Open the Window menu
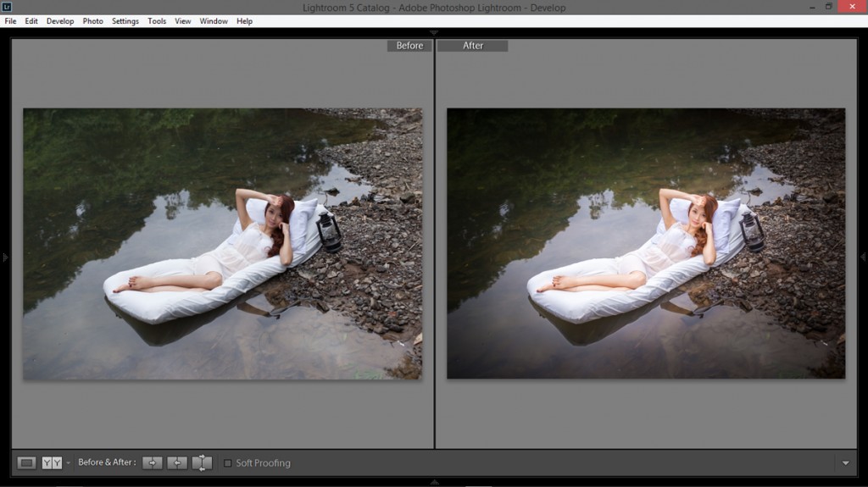This screenshot has width=868, height=487. coord(214,21)
